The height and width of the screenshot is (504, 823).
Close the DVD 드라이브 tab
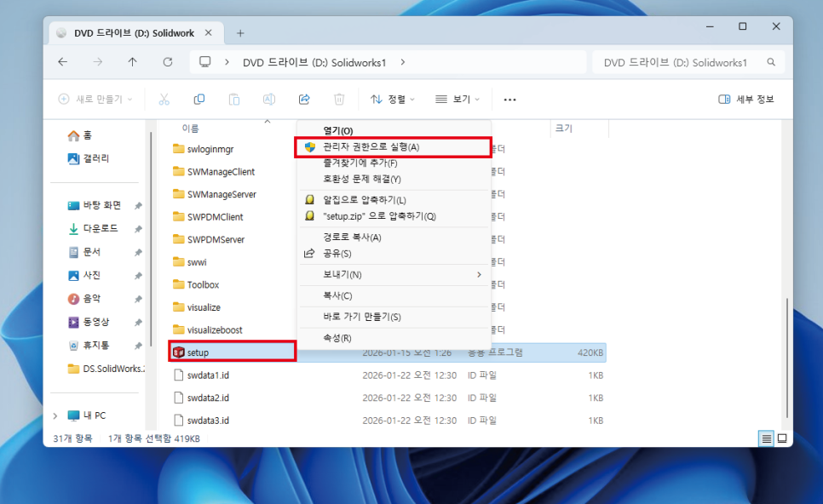click(209, 32)
